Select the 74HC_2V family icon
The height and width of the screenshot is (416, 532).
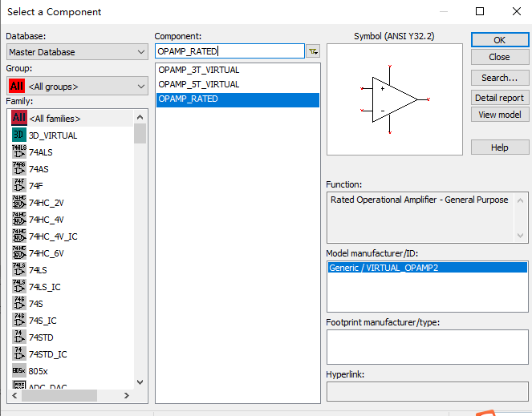pos(19,203)
